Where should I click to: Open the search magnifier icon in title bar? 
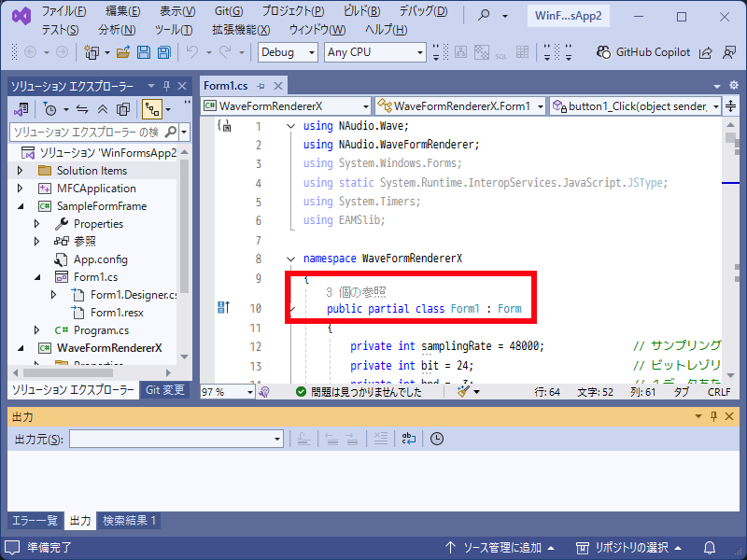(x=484, y=16)
